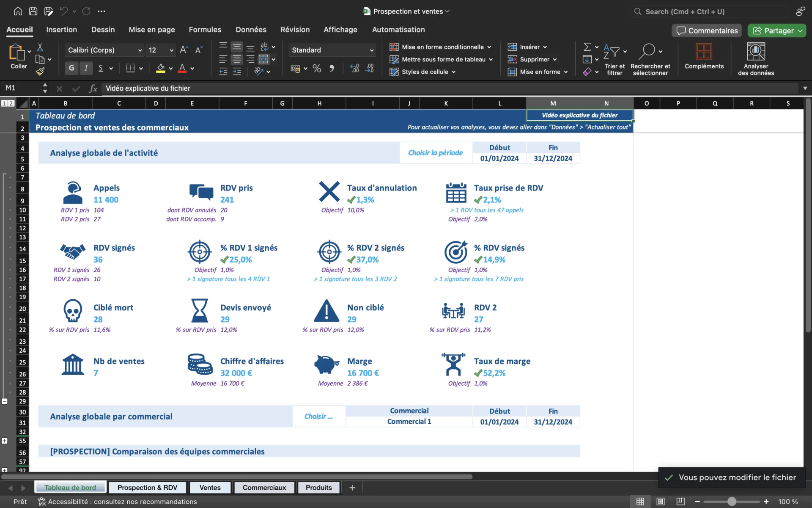Add a new sheet with plus button

point(352,488)
